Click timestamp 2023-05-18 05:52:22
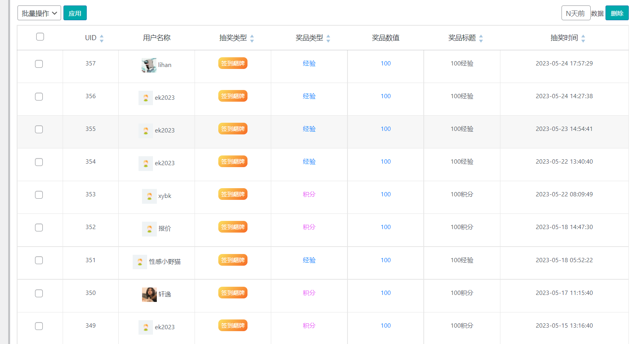644x344 pixels. [564, 260]
